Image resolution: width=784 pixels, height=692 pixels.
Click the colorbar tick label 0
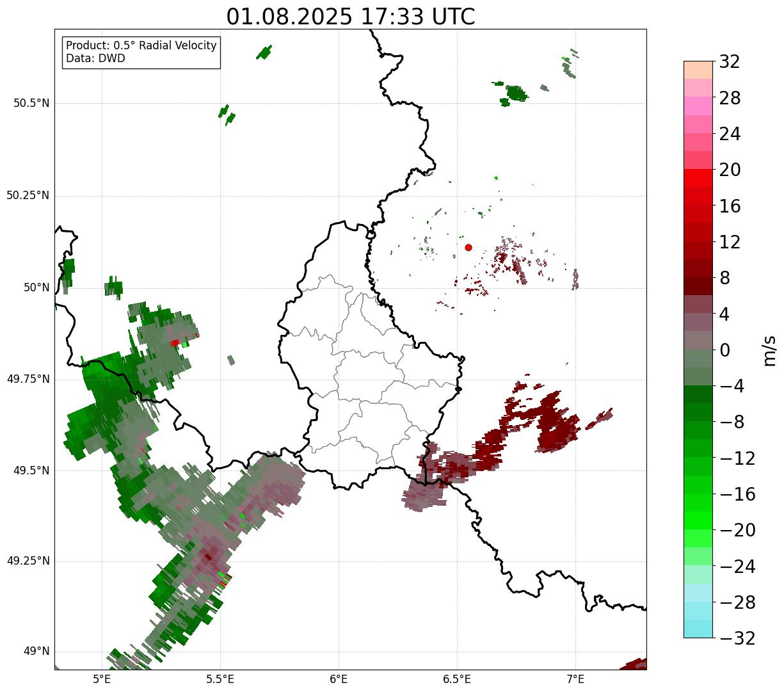(x=724, y=350)
